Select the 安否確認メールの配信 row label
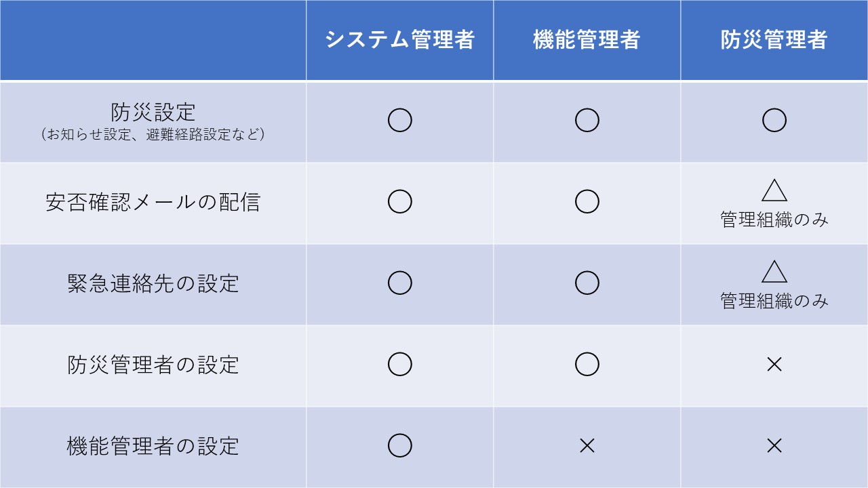Screen dimensions: 868x488 pyautogui.click(x=153, y=203)
